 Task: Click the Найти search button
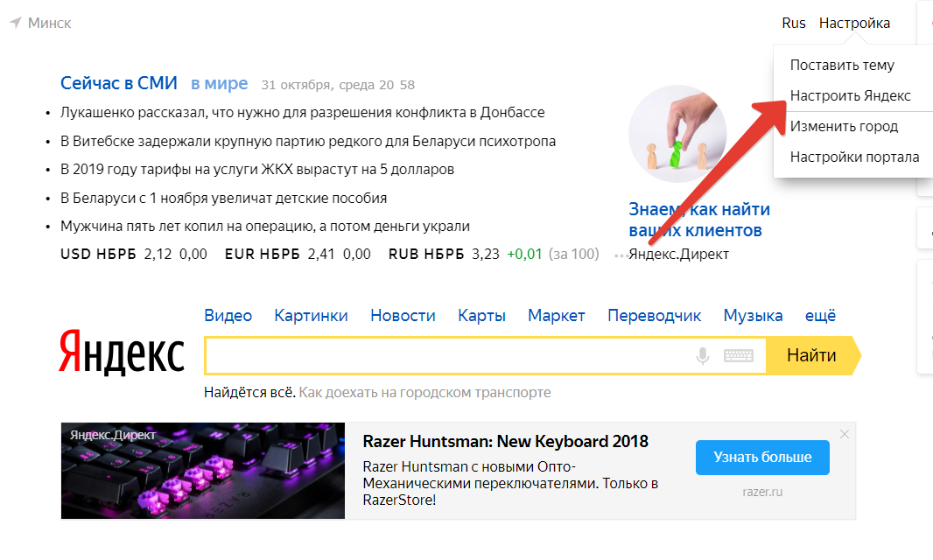click(812, 356)
